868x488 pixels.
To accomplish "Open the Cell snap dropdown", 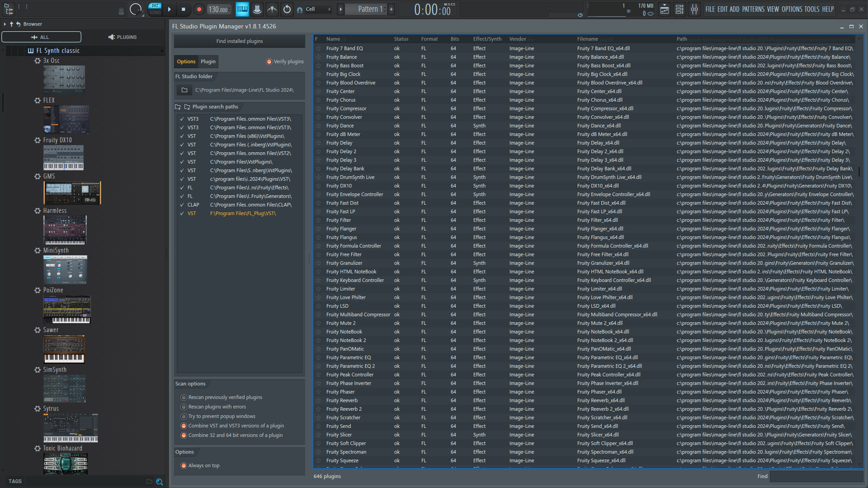I will 318,9.
